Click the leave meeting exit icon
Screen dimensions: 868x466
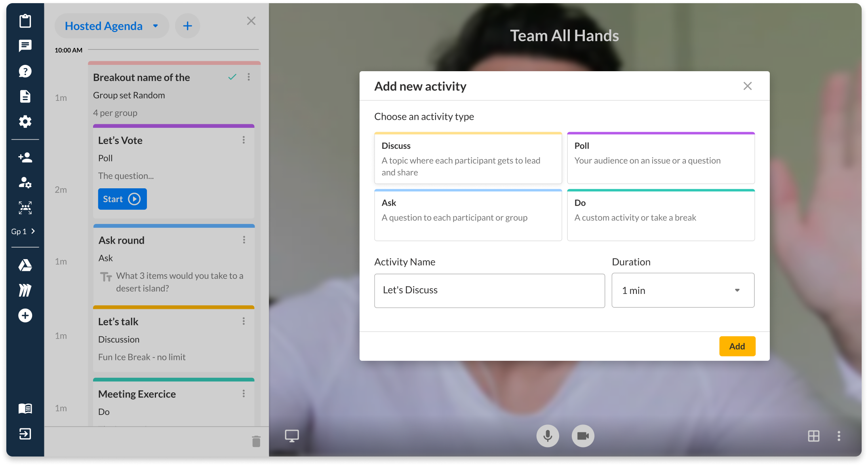click(x=25, y=434)
